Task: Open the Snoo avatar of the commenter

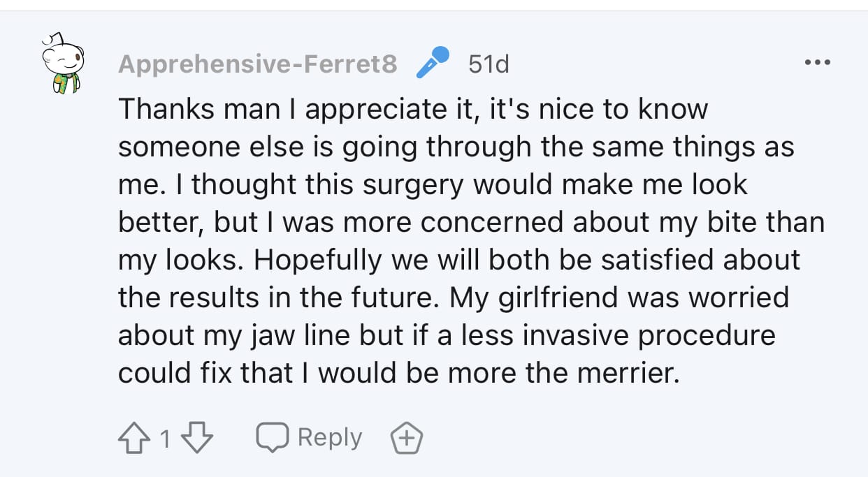Action: coord(61,63)
